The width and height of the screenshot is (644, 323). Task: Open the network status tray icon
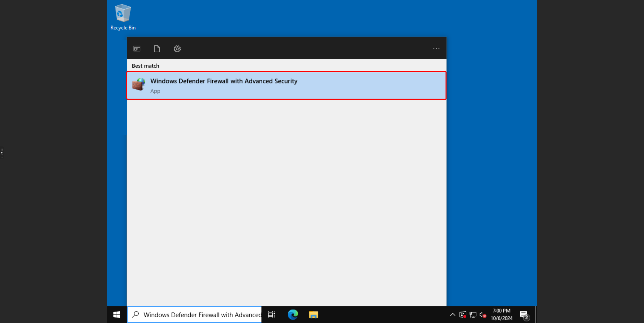point(473,314)
